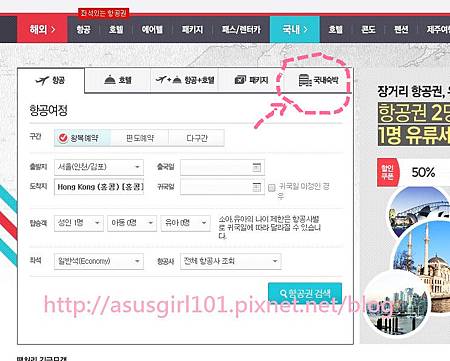Select the 패키지 search tab
The width and height of the screenshot is (450, 361).
point(251,80)
